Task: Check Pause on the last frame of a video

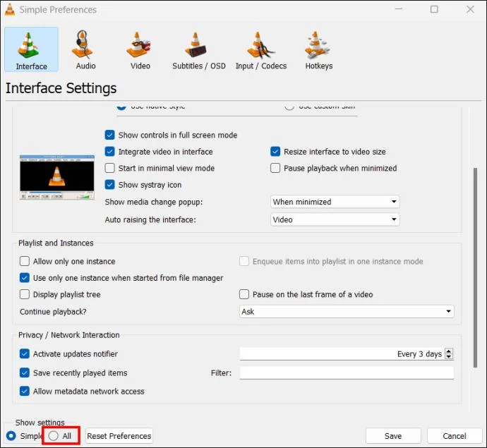Action: point(244,294)
